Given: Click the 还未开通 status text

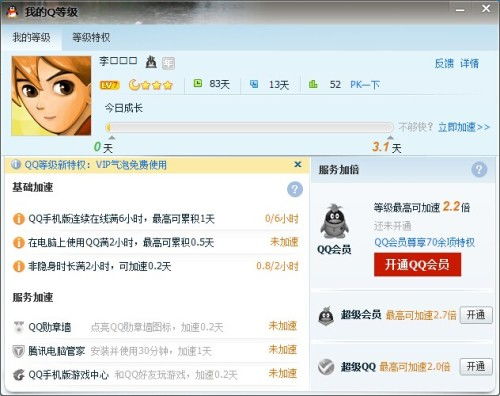Looking at the screenshot, I should pyautogui.click(x=392, y=226).
